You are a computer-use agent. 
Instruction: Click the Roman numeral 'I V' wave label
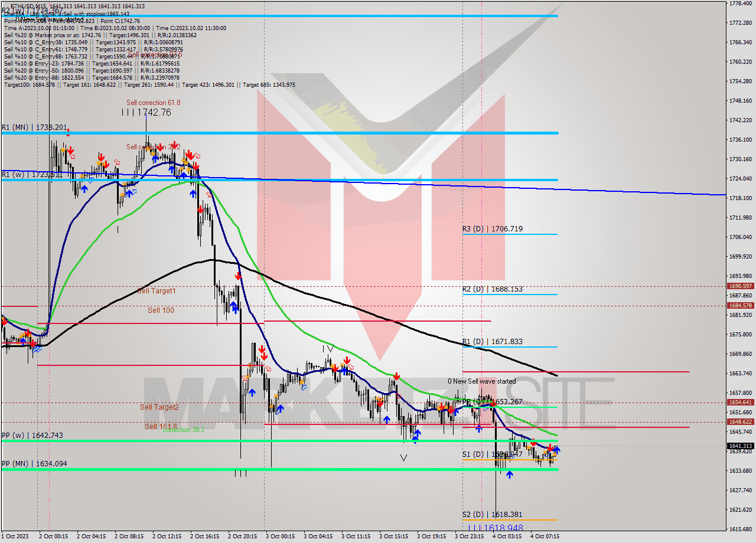tap(328, 349)
